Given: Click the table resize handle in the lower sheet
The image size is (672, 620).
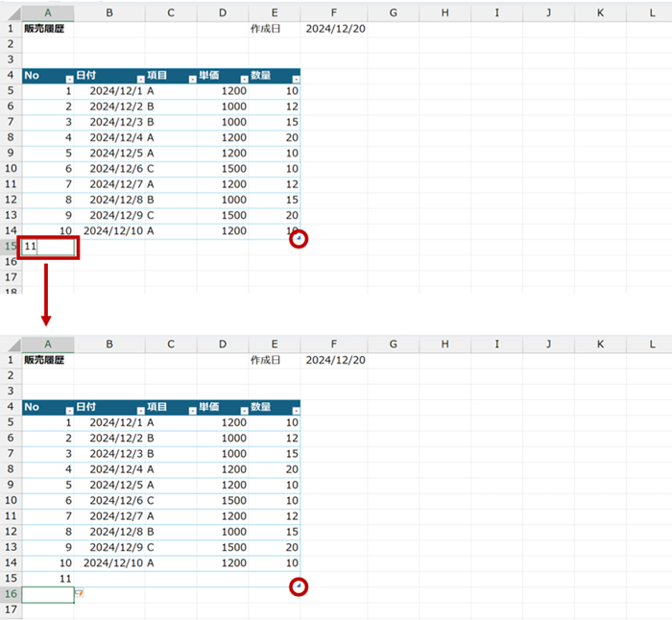Looking at the screenshot, I should [299, 584].
